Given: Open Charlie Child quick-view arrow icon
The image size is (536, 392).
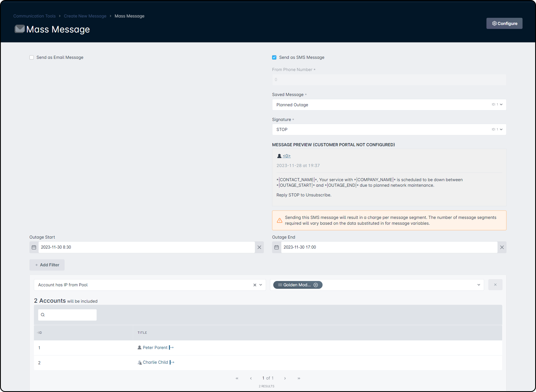Looking at the screenshot, I should (x=172, y=362).
